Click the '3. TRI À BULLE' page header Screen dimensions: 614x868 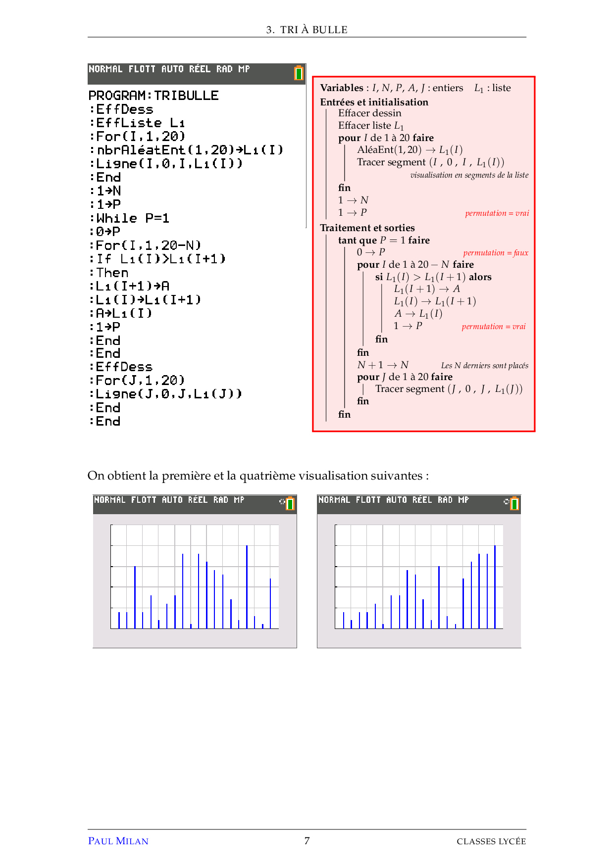click(x=307, y=30)
